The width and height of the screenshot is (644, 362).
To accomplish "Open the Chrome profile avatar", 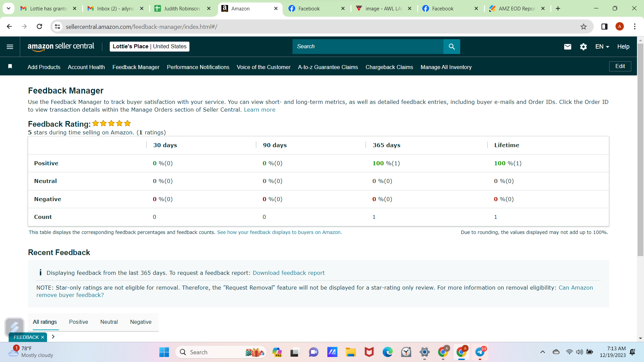I will pos(620,26).
